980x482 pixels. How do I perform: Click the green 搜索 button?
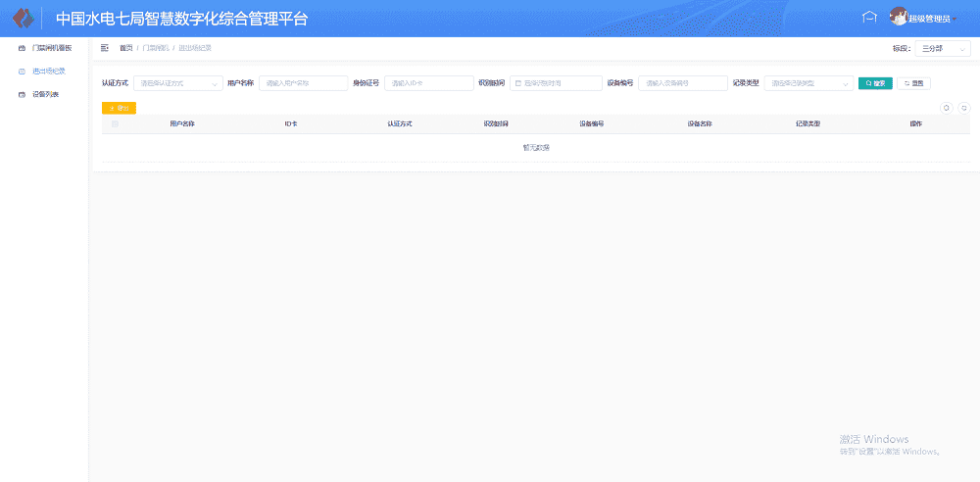875,83
